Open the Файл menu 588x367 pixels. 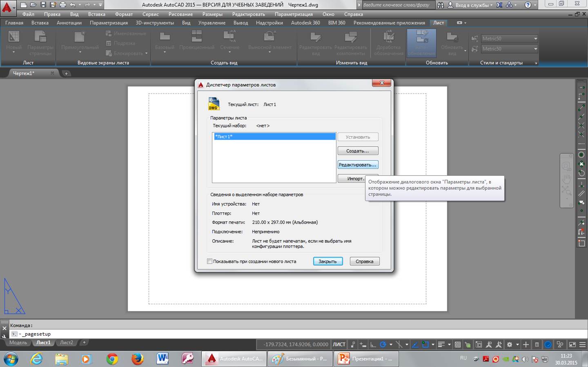click(28, 14)
